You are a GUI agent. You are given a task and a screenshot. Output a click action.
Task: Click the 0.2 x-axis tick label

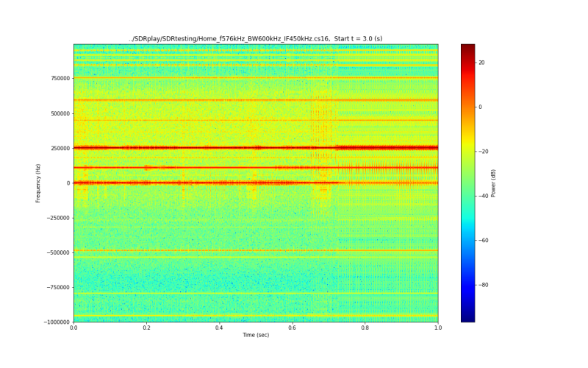pyautogui.click(x=146, y=328)
